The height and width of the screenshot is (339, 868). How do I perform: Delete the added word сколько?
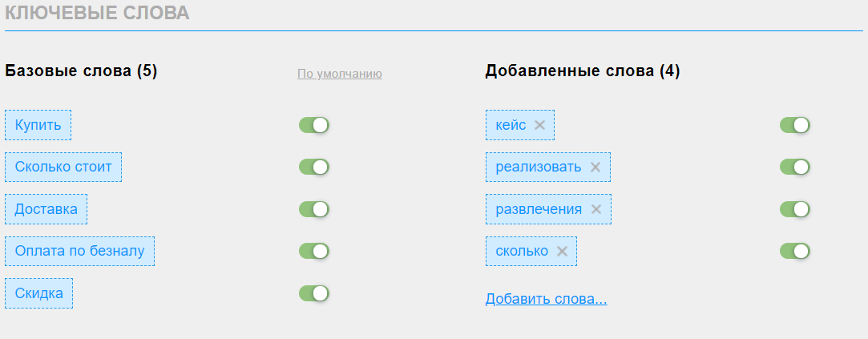tap(562, 252)
